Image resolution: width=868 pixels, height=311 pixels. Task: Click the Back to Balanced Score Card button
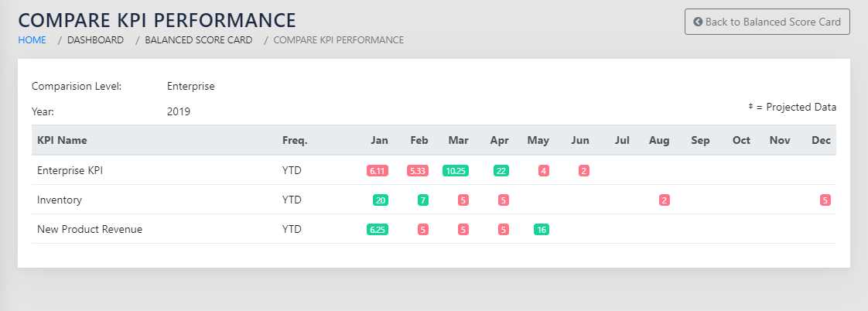point(767,22)
